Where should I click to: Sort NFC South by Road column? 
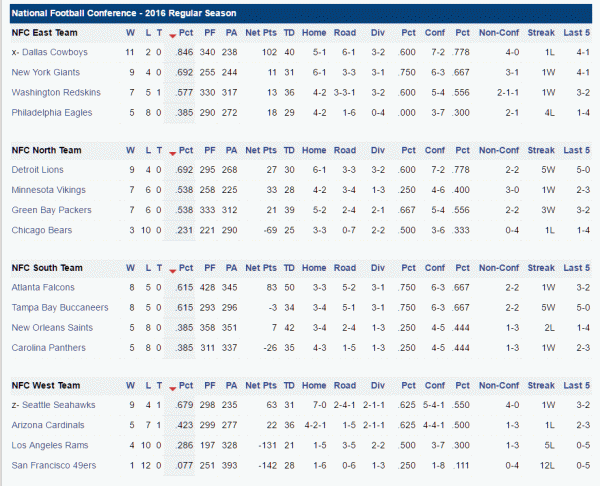point(345,268)
